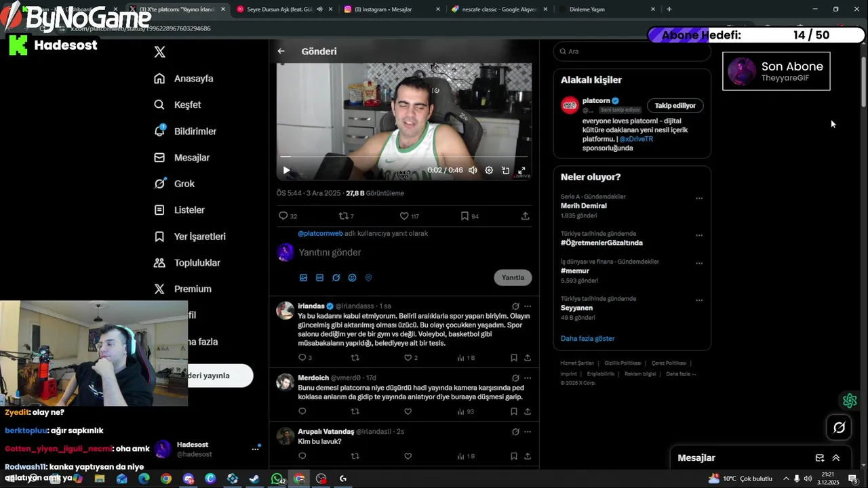
Task: Like the post showing 117 likes
Action: coord(409,216)
